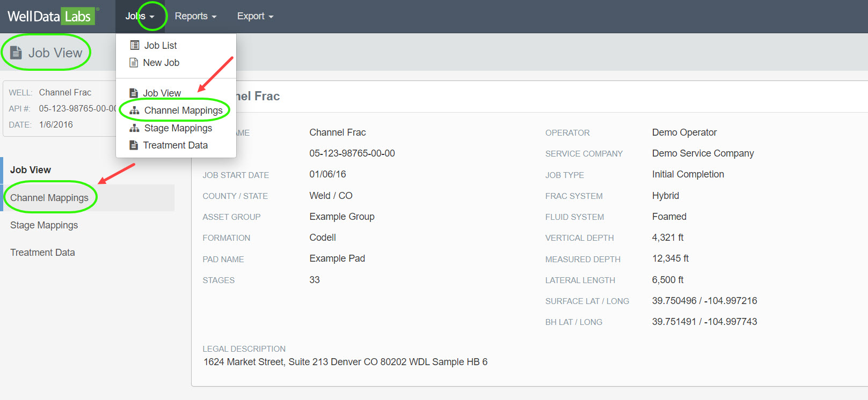Image resolution: width=868 pixels, height=400 pixels.
Task: Click the FORMATION field label
Action: pyautogui.click(x=227, y=238)
